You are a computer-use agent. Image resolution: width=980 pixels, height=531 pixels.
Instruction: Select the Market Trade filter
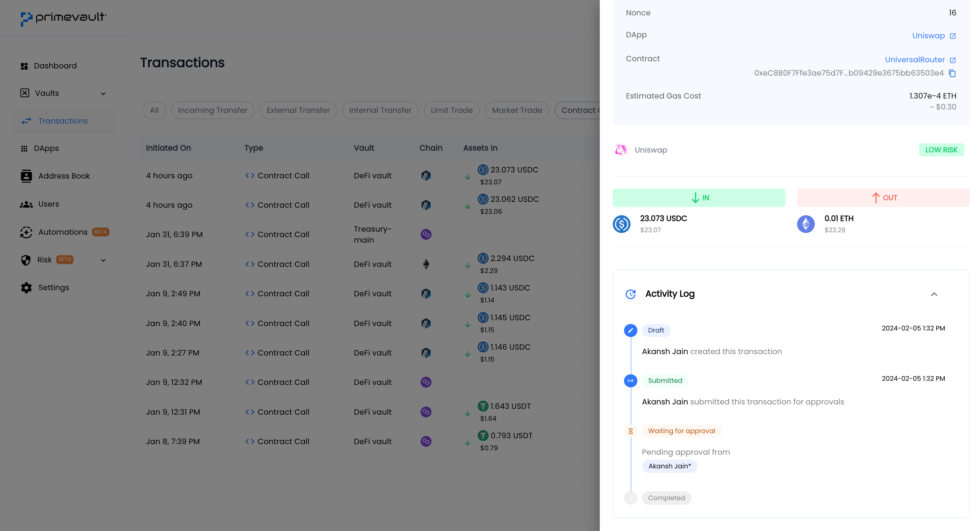tap(517, 111)
